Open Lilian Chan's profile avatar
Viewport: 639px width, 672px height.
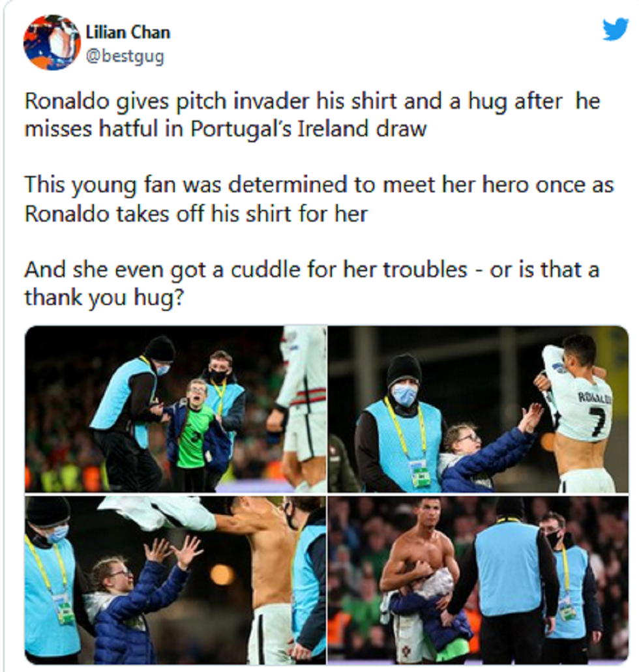coord(52,42)
